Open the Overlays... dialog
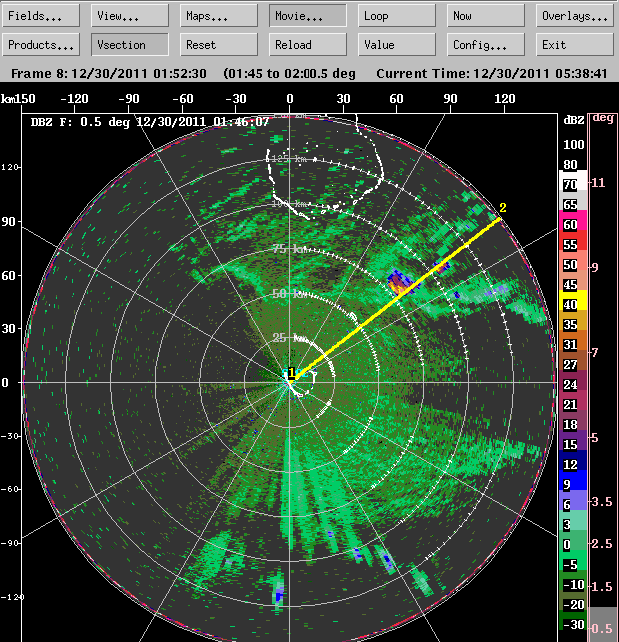 [575, 16]
